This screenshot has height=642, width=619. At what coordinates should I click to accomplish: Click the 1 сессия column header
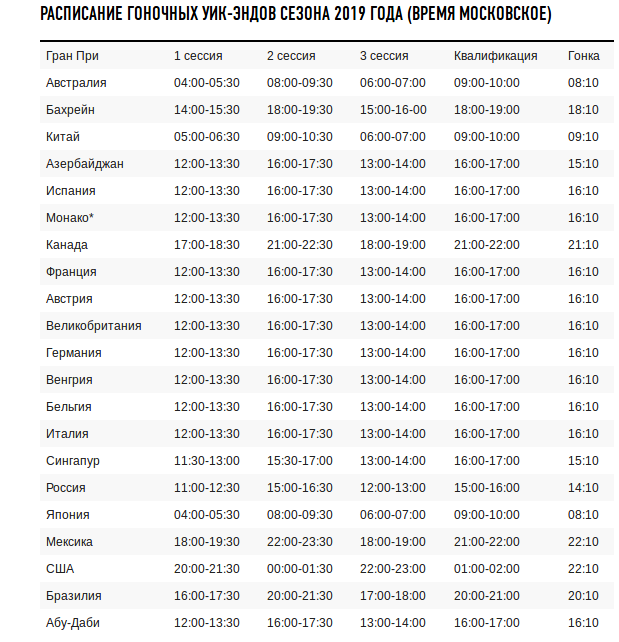click(198, 56)
